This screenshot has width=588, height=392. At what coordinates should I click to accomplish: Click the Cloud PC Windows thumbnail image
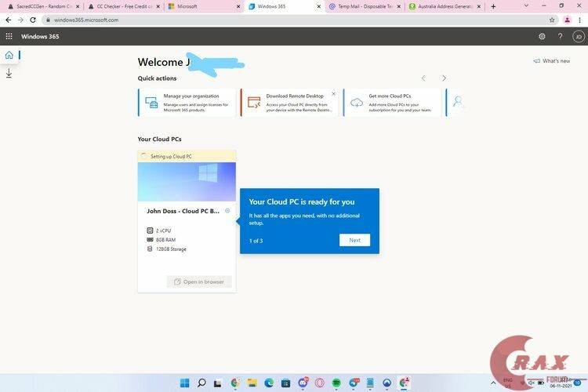coord(187,182)
